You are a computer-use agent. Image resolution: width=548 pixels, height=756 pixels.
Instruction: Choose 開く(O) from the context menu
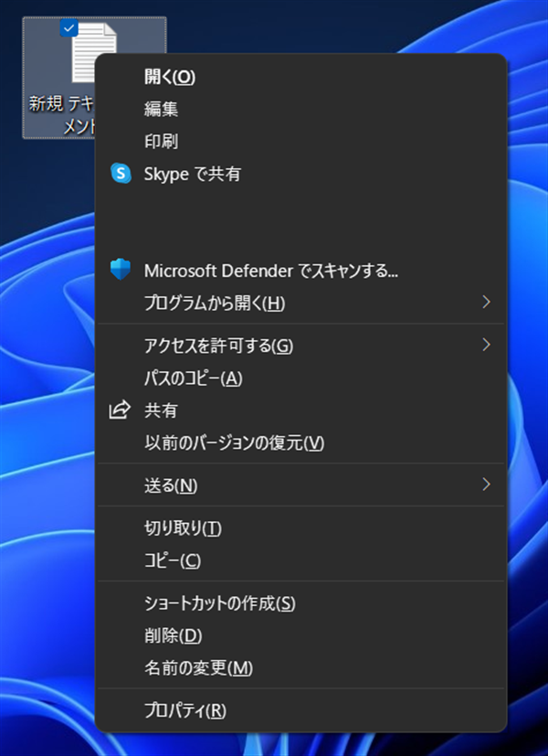(x=301, y=77)
